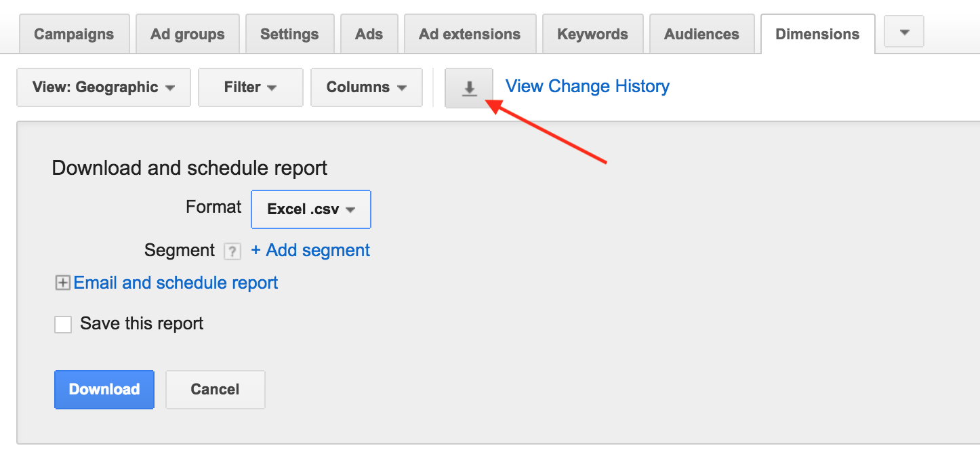This screenshot has width=980, height=450.
Task: Open the more tabs dropdown arrow
Action: click(x=904, y=32)
